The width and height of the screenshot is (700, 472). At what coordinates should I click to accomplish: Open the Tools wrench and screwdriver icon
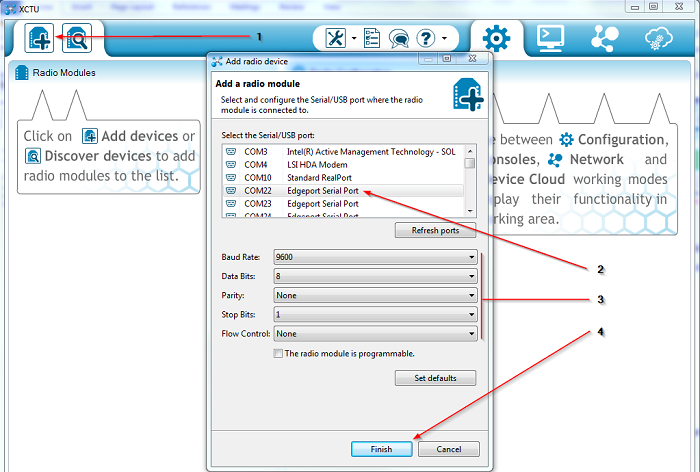pos(336,38)
